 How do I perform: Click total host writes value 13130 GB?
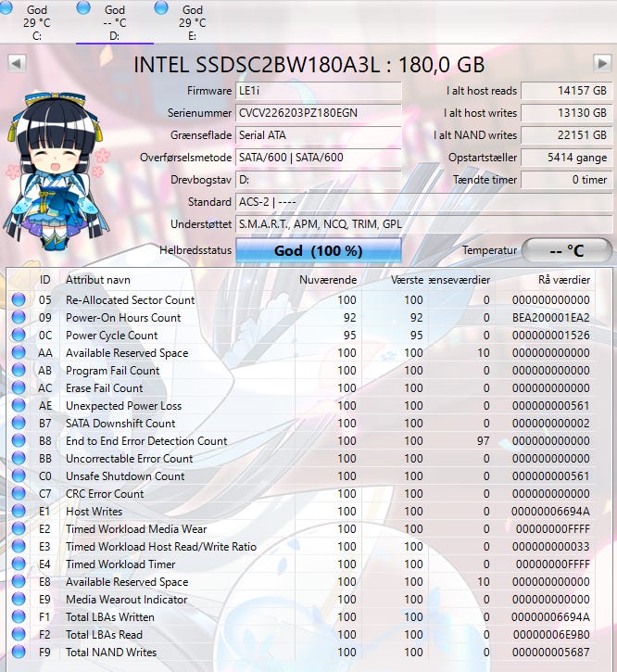coord(566,113)
